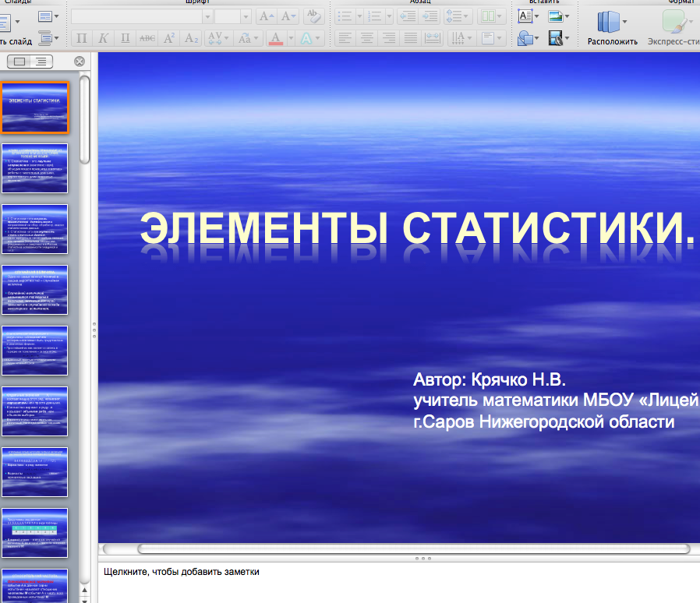Align text right
The image size is (700, 603).
point(389,38)
